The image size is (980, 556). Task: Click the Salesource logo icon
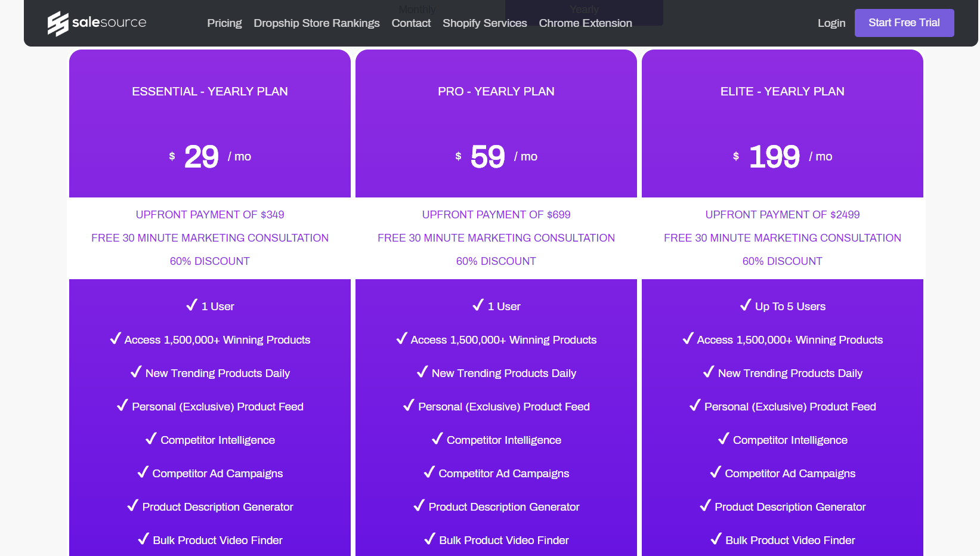click(58, 23)
